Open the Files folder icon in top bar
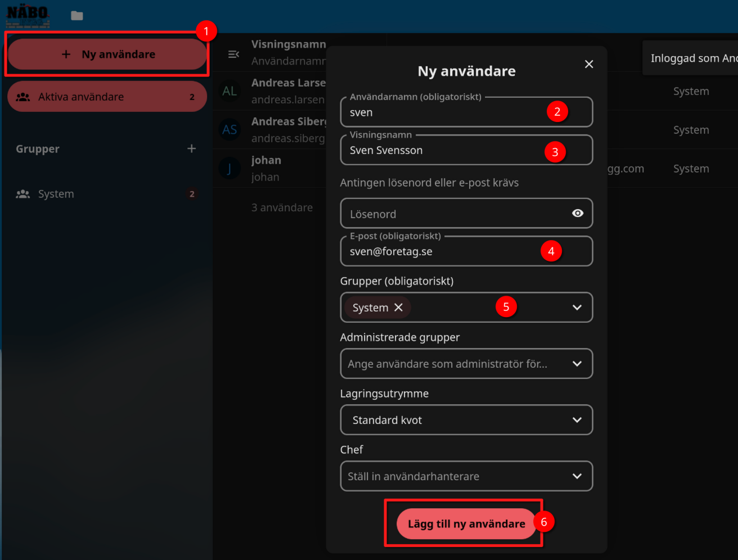This screenshot has width=738, height=560. [77, 16]
